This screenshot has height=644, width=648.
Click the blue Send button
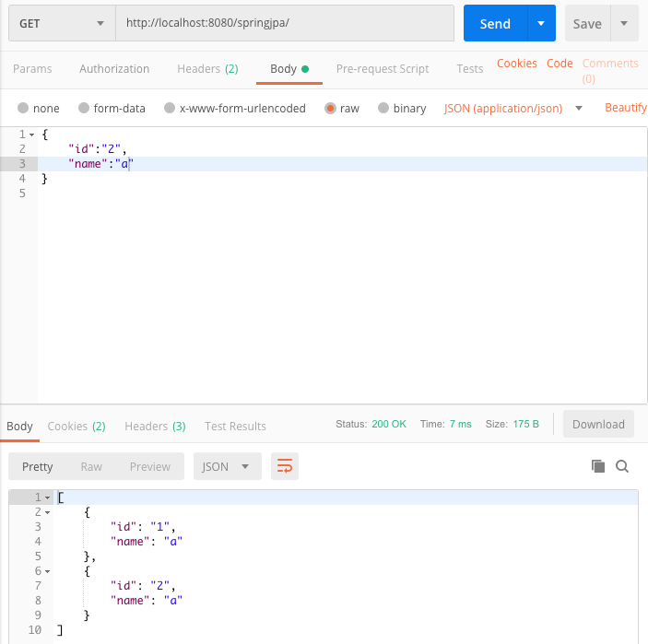pyautogui.click(x=495, y=23)
